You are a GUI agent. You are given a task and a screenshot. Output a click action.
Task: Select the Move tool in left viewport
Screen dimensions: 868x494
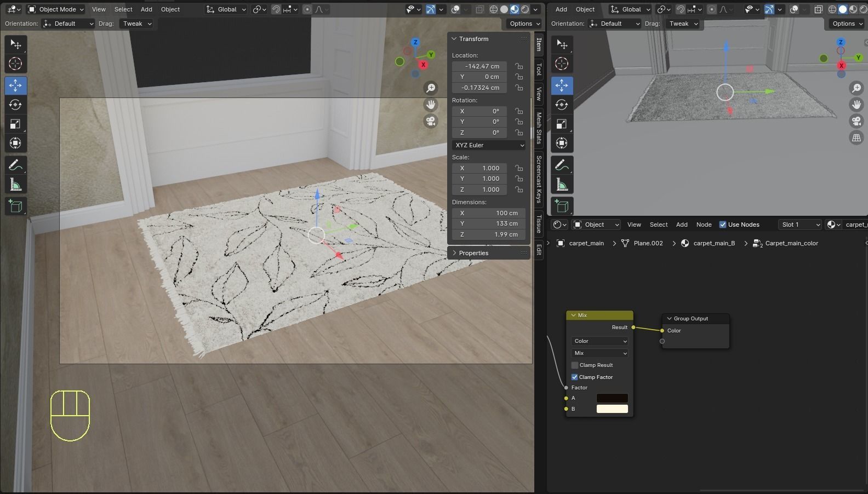(15, 85)
